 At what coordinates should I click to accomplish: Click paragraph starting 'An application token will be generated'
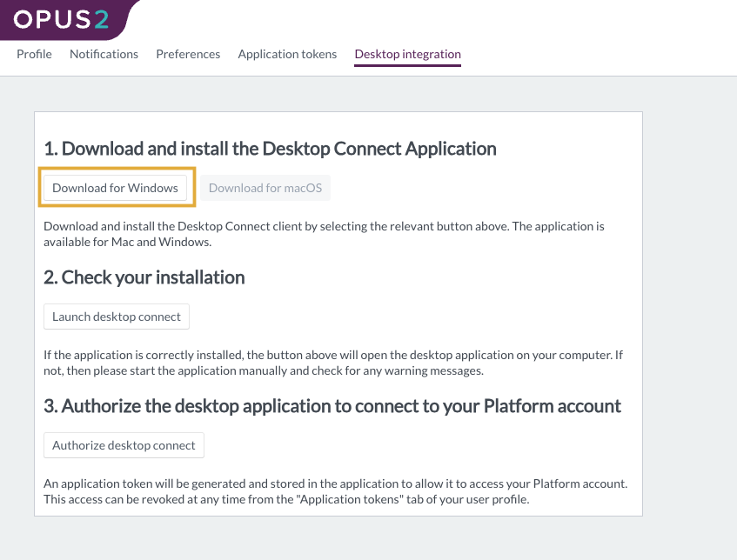[336, 491]
